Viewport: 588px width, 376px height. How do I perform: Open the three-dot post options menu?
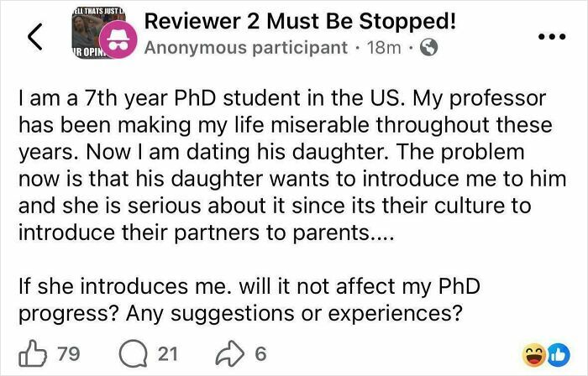click(x=551, y=38)
